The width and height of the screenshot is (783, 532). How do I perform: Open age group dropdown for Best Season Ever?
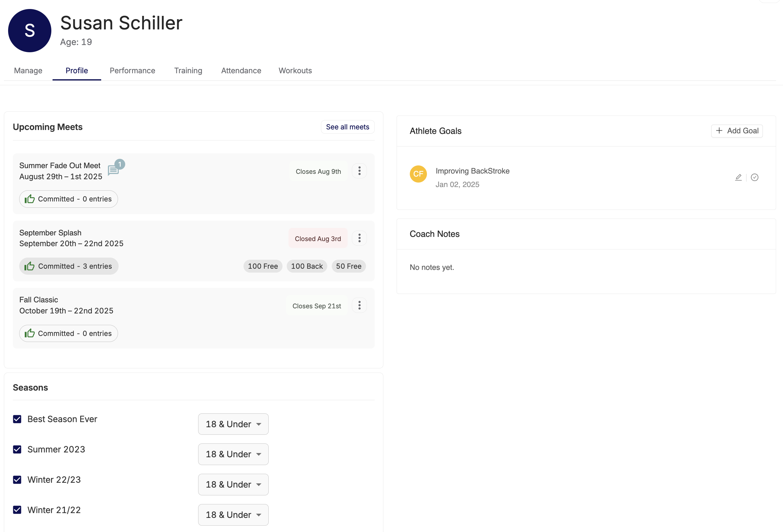pyautogui.click(x=233, y=424)
